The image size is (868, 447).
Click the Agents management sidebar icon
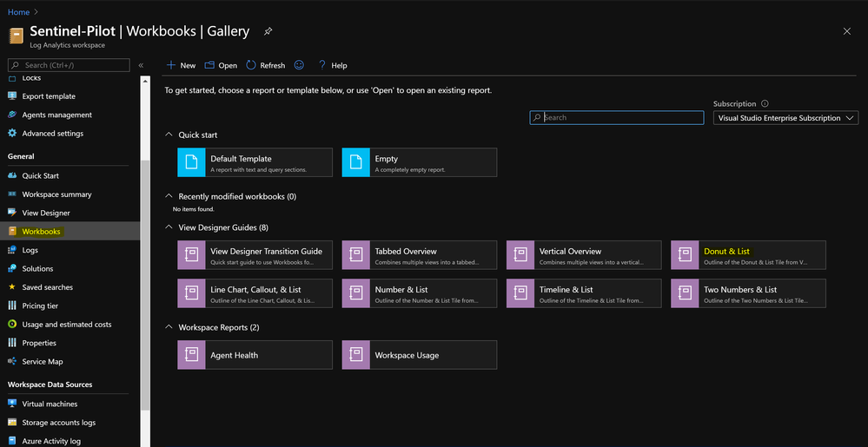[12, 115]
